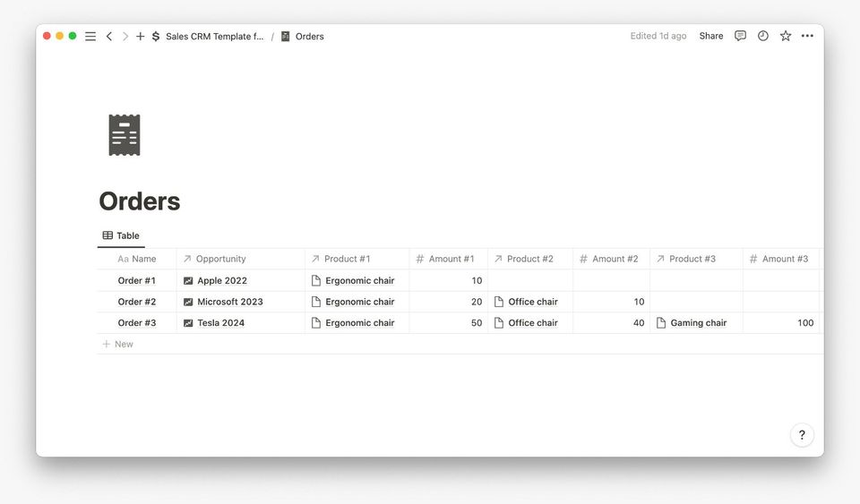Open the Tesla 2024 opportunity link
This screenshot has height=504, width=860.
pyautogui.click(x=220, y=322)
